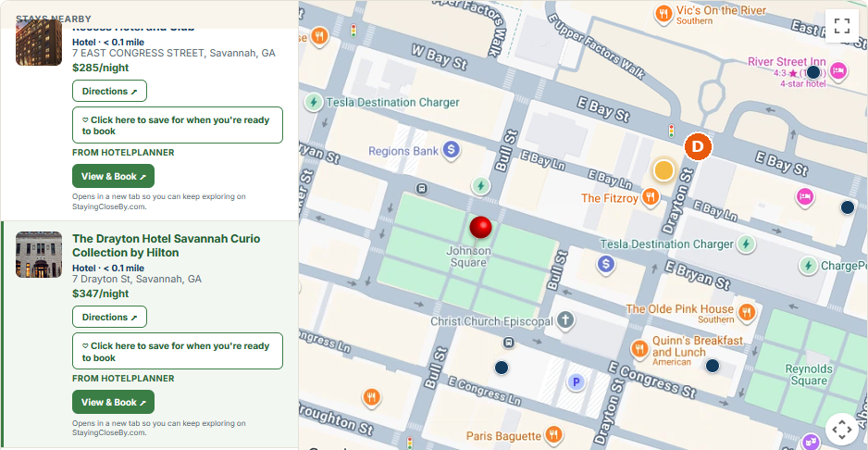868x450 pixels.
Task: Click the yellow circle map marker
Action: point(663,170)
